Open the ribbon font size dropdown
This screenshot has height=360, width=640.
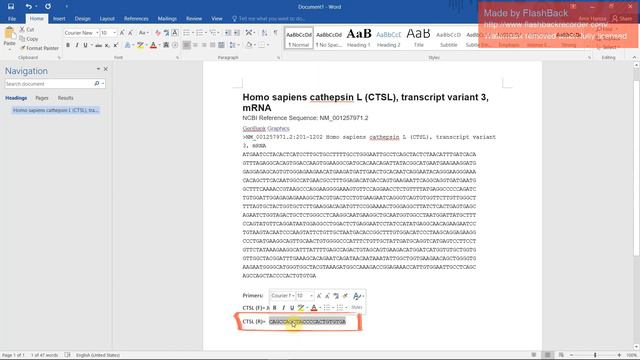114,33
